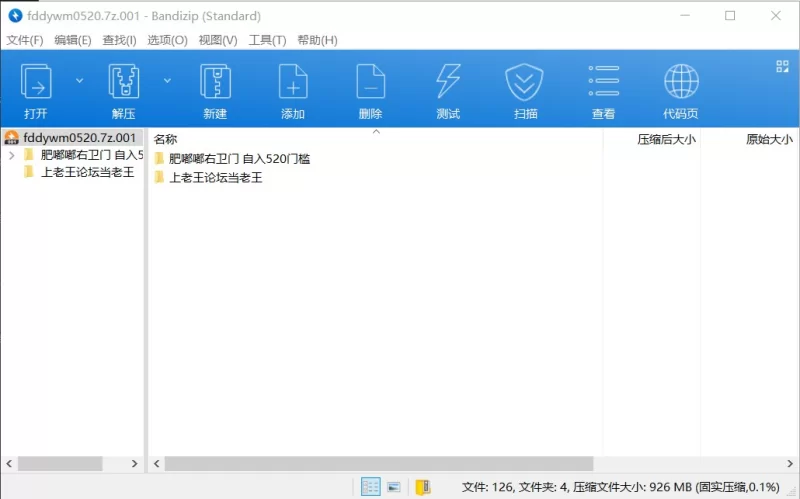Select fddywm0520.7z.001 root in tree

coord(71,138)
